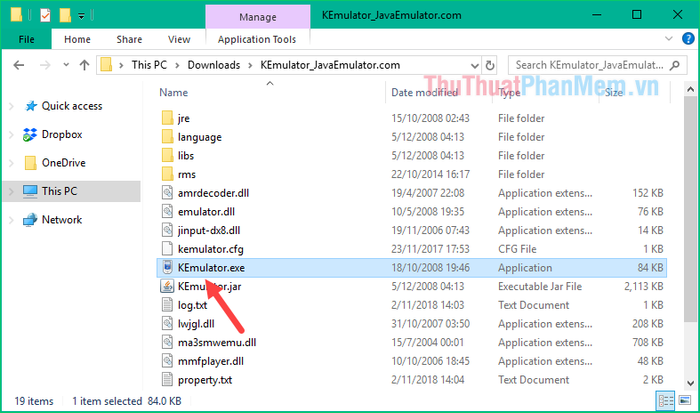Screen dimensions: 700x413
Task: Expand Quick access in navigation pane
Action: pos(11,106)
